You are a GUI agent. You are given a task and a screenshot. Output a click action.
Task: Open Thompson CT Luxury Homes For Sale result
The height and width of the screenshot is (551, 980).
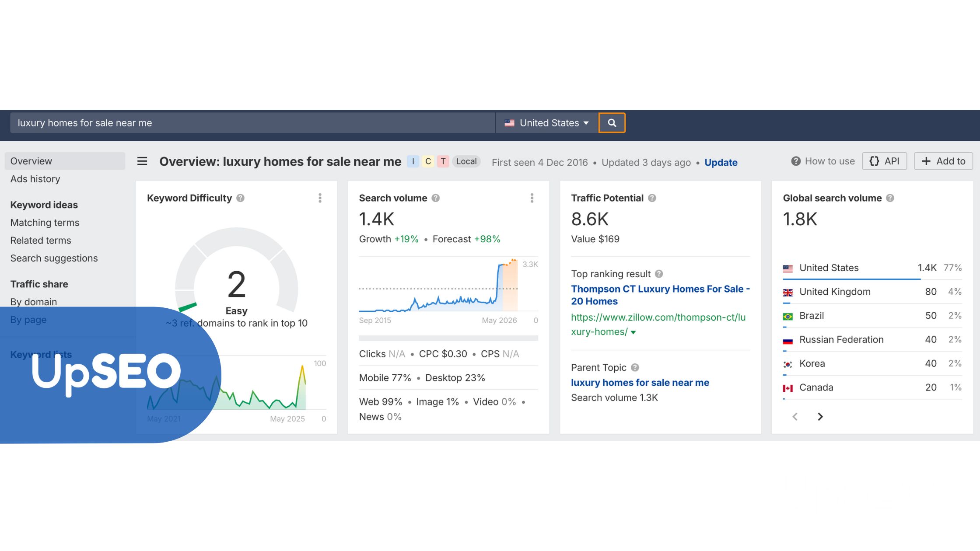point(660,295)
